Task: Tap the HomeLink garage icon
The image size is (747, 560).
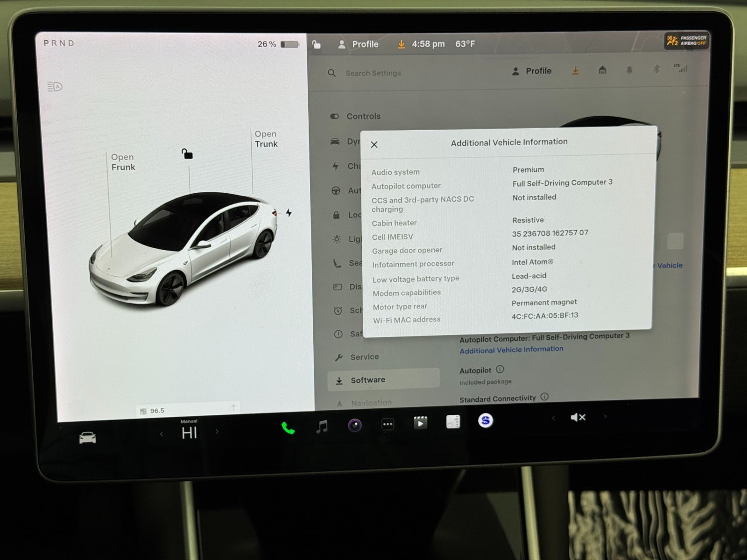Action: click(x=602, y=70)
